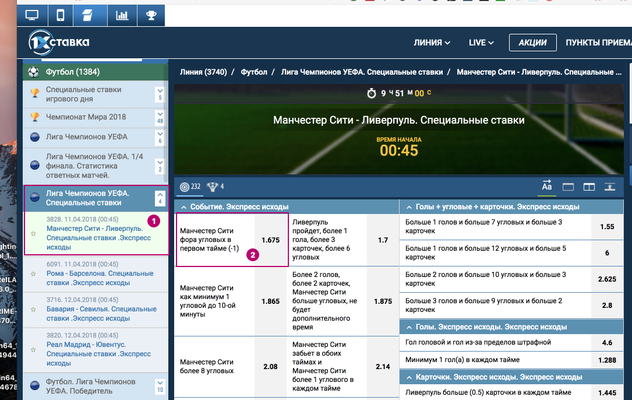Click Футбол breadcrumb link

(x=254, y=72)
